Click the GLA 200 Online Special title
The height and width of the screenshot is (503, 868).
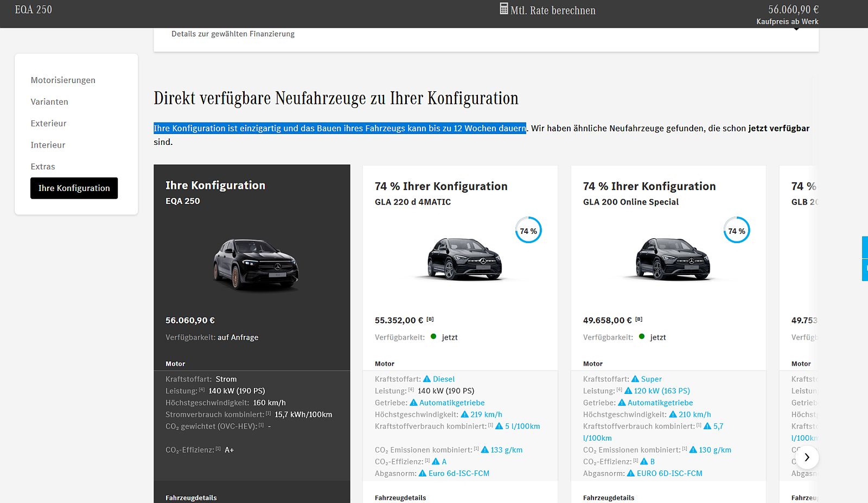tap(631, 202)
